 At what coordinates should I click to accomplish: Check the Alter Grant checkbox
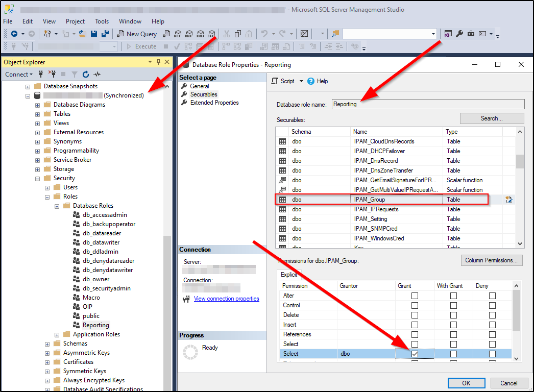[415, 296]
